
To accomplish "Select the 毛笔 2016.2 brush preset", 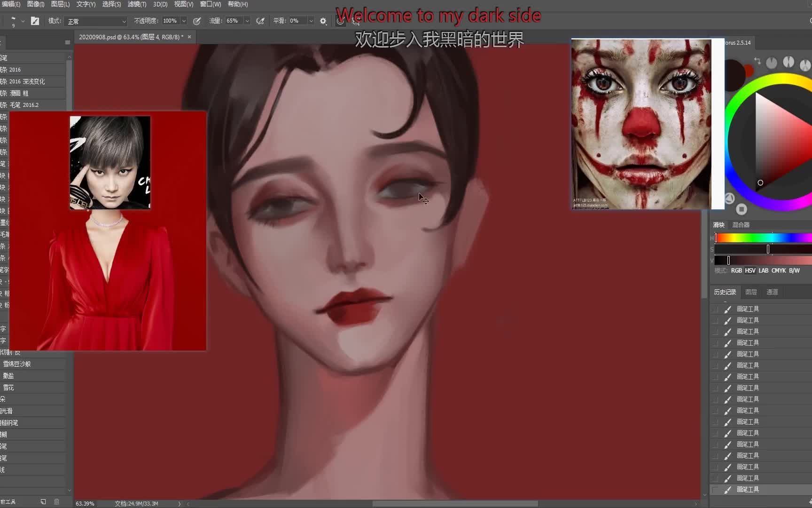I will 33,105.
